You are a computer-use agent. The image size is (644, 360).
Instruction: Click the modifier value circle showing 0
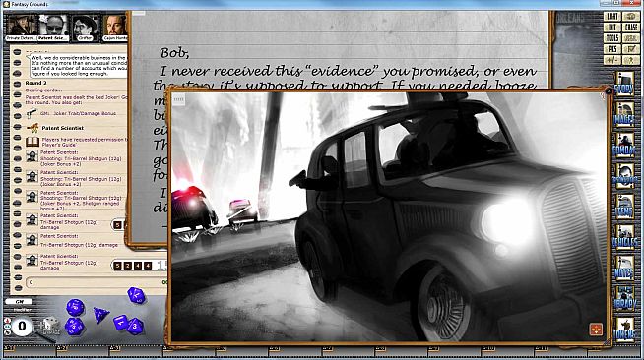[22, 327]
